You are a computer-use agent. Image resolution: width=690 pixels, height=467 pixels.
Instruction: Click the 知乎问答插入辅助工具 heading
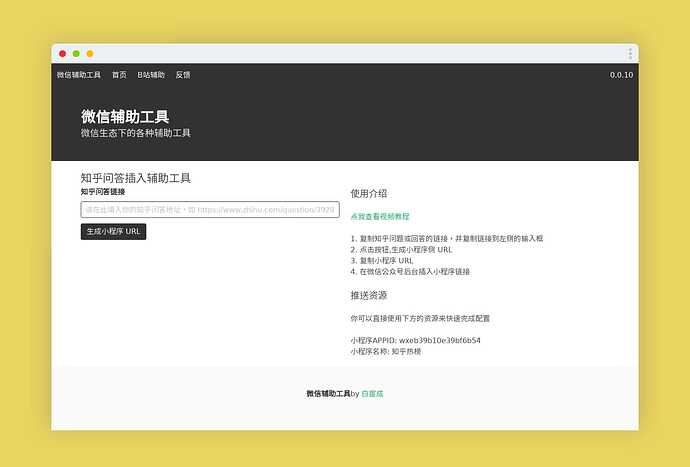click(x=136, y=178)
